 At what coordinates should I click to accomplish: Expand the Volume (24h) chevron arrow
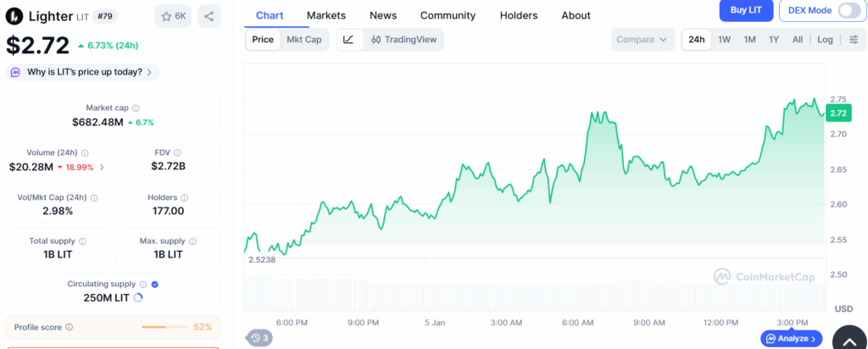103,168
